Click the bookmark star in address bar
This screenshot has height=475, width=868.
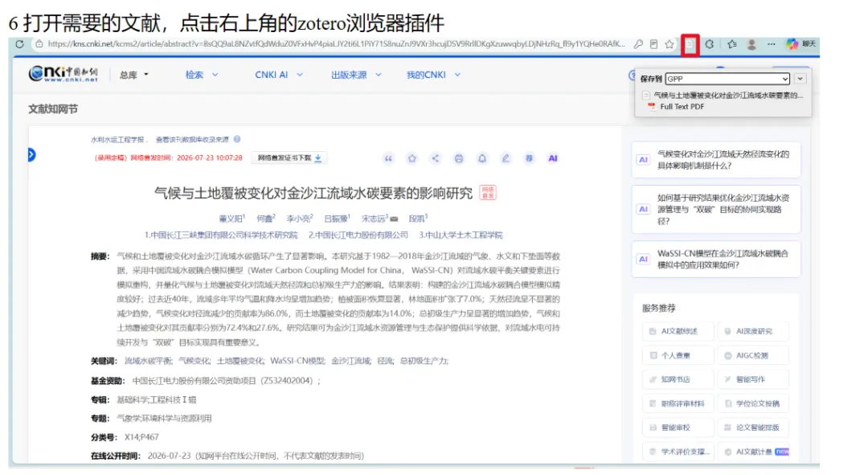click(x=669, y=44)
